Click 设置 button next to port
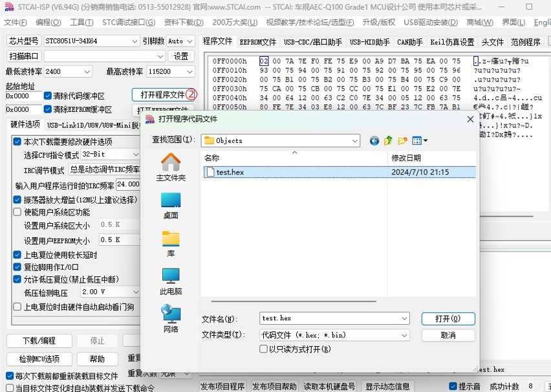This screenshot has width=551, height=392. (x=181, y=56)
